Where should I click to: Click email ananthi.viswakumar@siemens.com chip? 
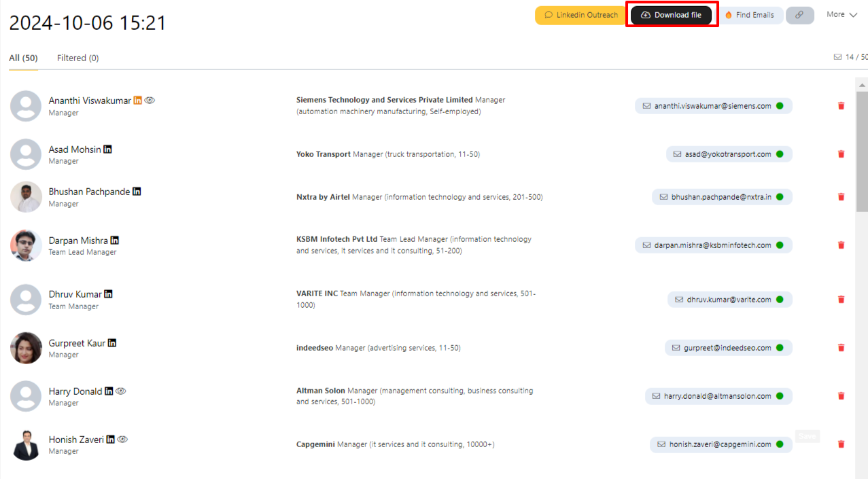pyautogui.click(x=714, y=106)
